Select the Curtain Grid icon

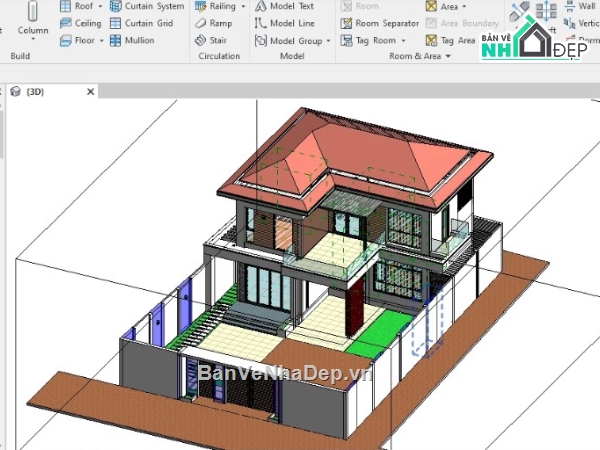(x=116, y=23)
